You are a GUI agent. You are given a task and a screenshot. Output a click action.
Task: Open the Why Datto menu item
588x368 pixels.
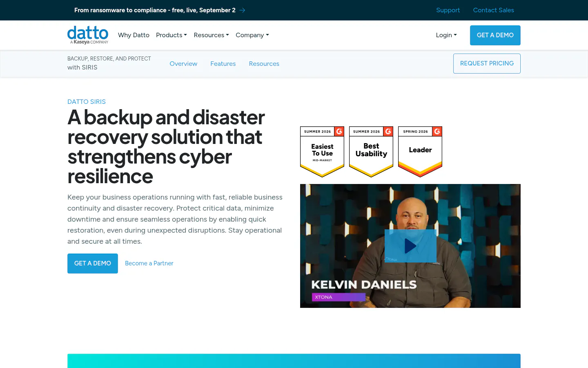point(134,35)
